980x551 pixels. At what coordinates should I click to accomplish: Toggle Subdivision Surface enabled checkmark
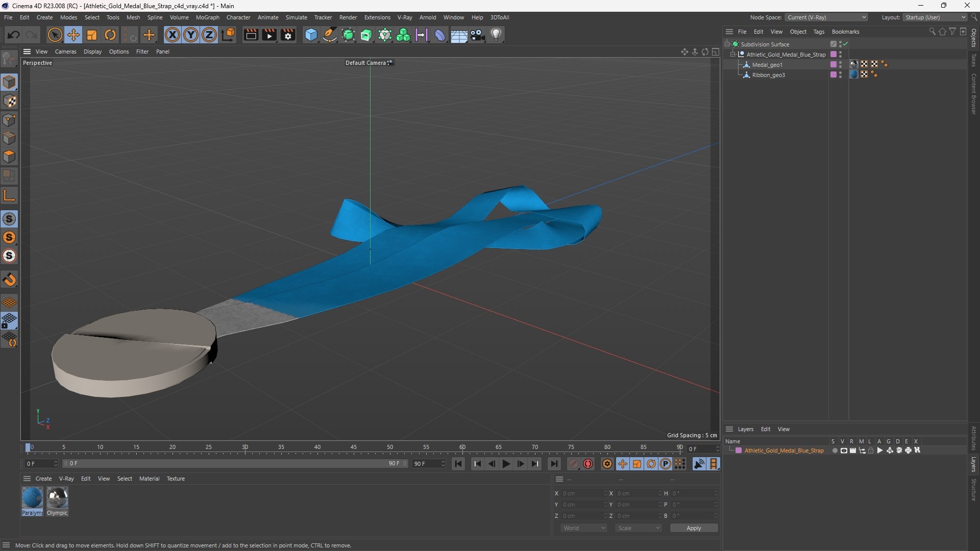[x=846, y=44]
